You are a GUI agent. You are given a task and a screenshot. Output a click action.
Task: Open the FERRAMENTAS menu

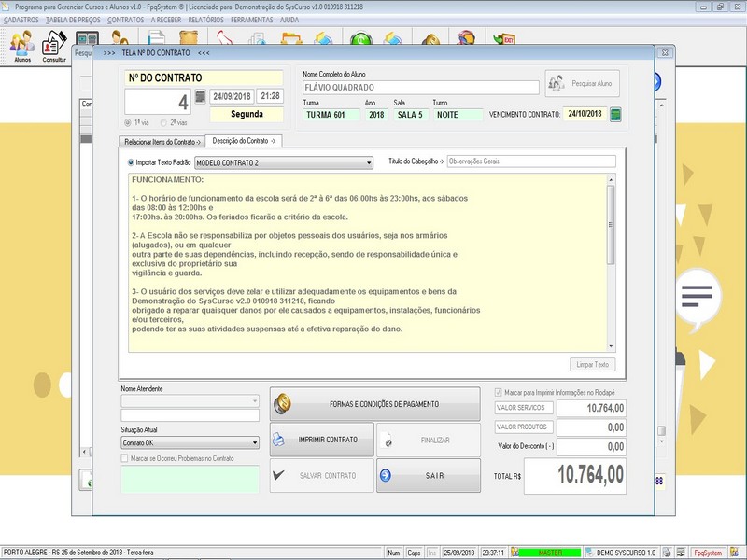(x=252, y=20)
